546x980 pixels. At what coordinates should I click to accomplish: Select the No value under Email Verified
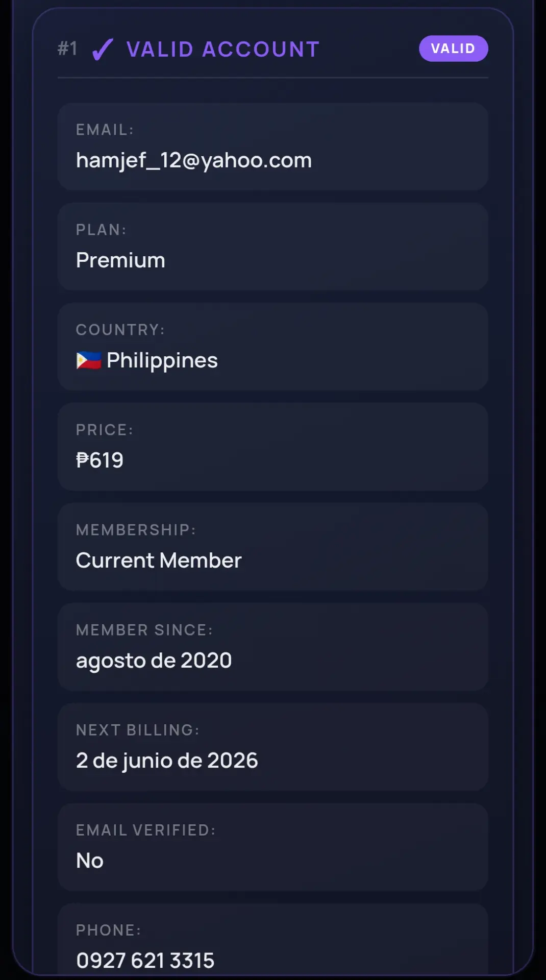90,861
